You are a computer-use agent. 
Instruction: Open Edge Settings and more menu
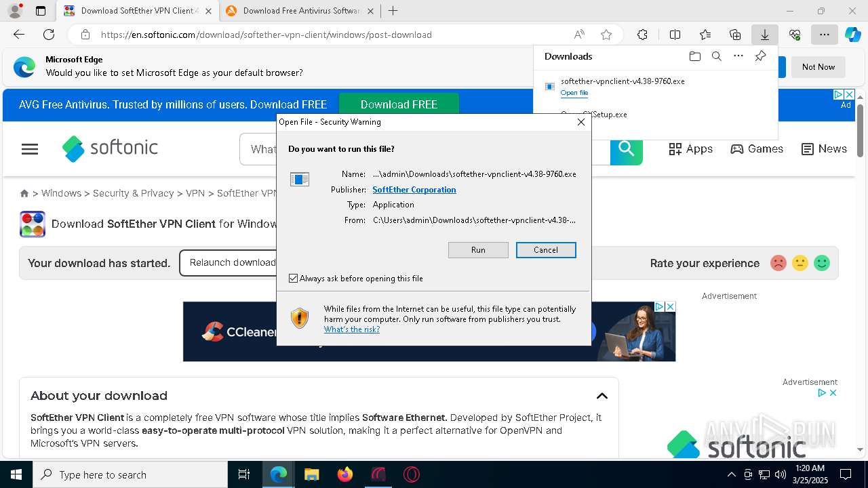click(824, 35)
